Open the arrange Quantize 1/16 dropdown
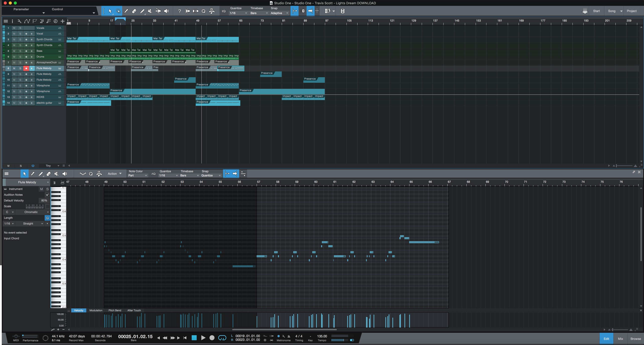This screenshot has height=345, width=644. click(238, 13)
